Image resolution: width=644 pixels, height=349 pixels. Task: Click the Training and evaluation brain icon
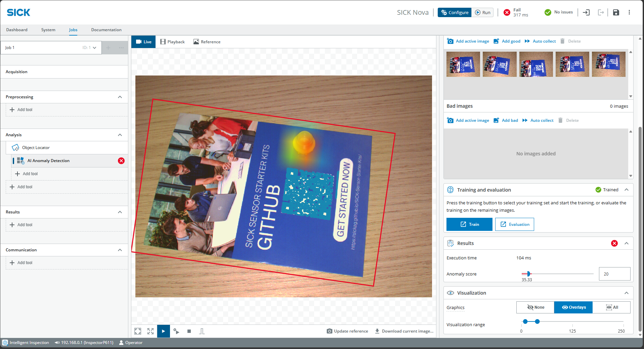point(450,190)
